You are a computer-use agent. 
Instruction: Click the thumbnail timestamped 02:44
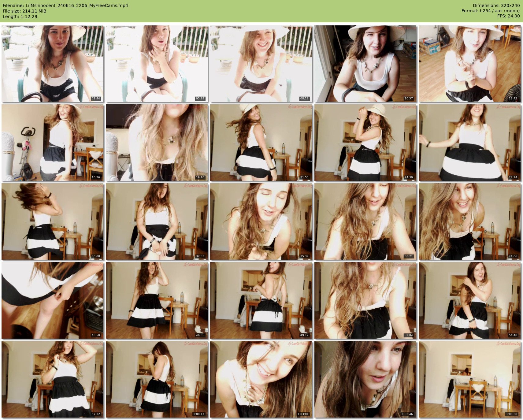(x=53, y=64)
